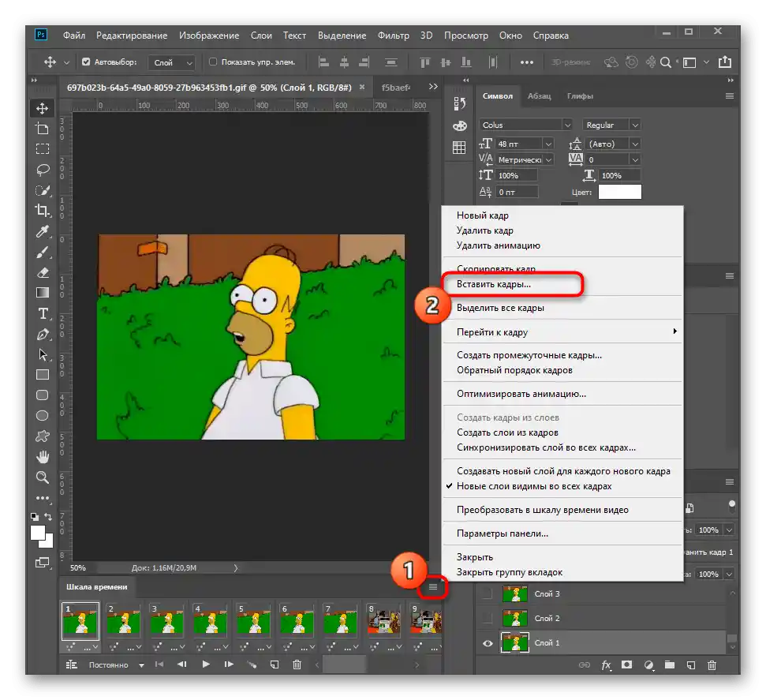Screen dimensions: 766x700
Task: Select the Brush tool
Action: click(43, 252)
